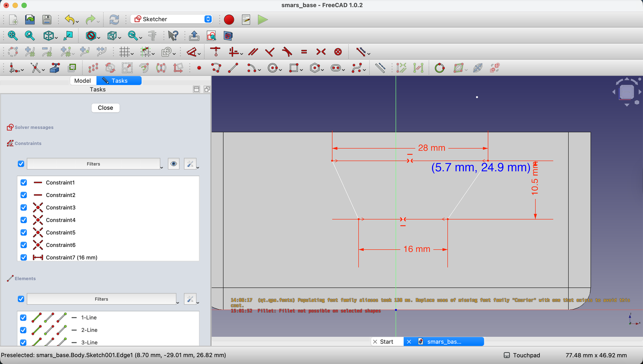Click the green execute macro arrow
Image resolution: width=643 pixels, height=364 pixels.
pos(263,20)
